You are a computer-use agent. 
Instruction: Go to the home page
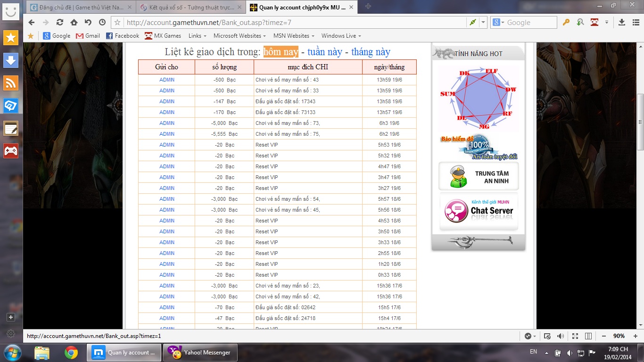click(74, 22)
